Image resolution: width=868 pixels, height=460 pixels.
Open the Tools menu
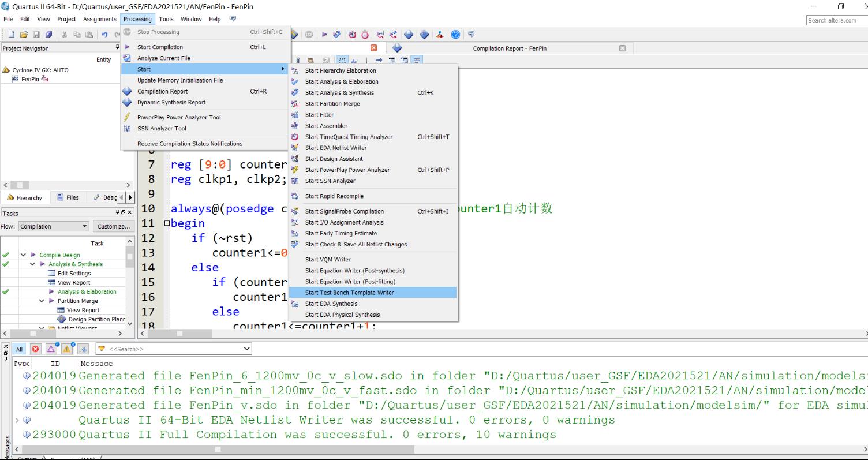[x=166, y=19]
